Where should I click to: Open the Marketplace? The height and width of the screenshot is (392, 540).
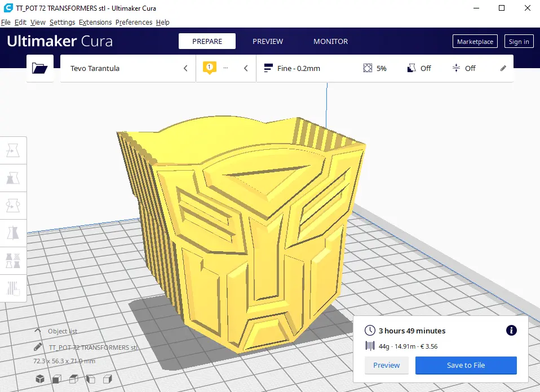click(x=475, y=41)
